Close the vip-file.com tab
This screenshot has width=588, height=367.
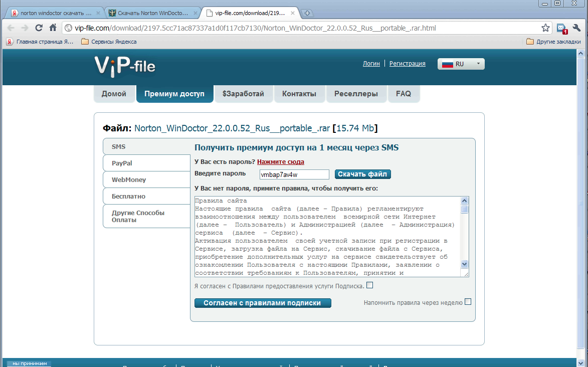pos(293,13)
